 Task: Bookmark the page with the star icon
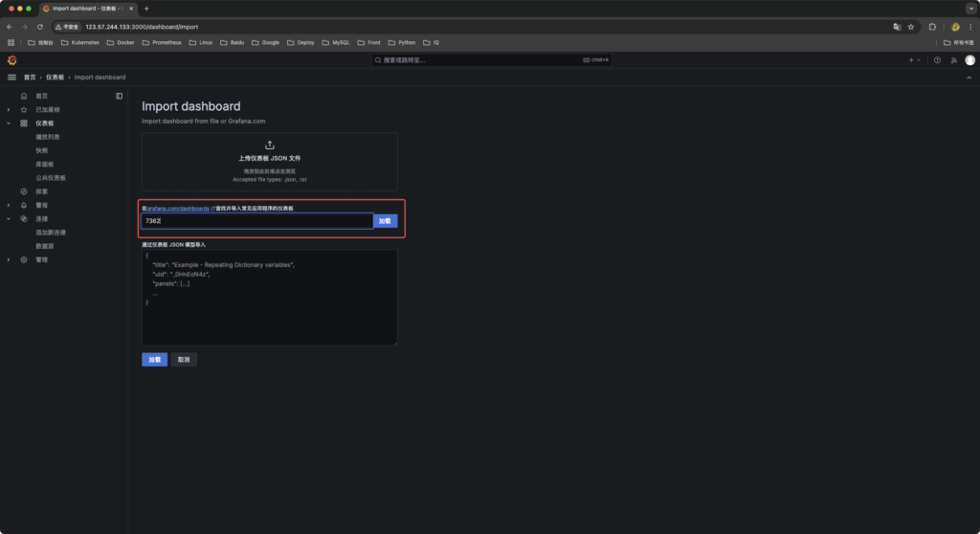[x=911, y=27]
